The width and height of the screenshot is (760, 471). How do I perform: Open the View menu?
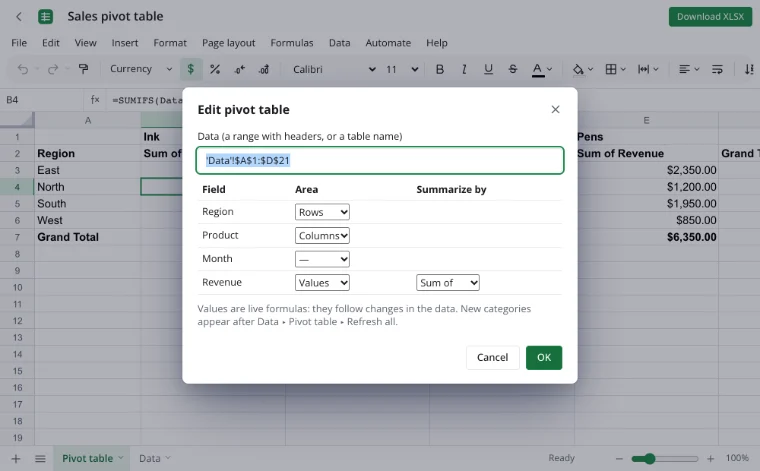point(85,43)
